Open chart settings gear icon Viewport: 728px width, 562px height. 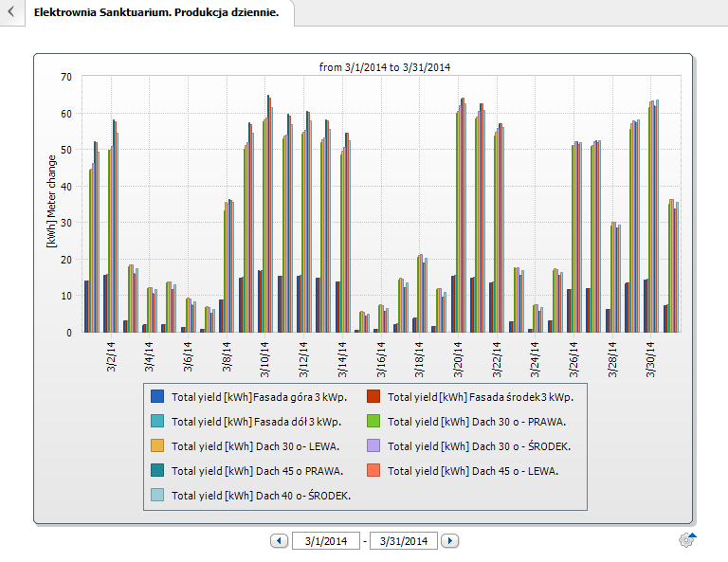click(686, 539)
